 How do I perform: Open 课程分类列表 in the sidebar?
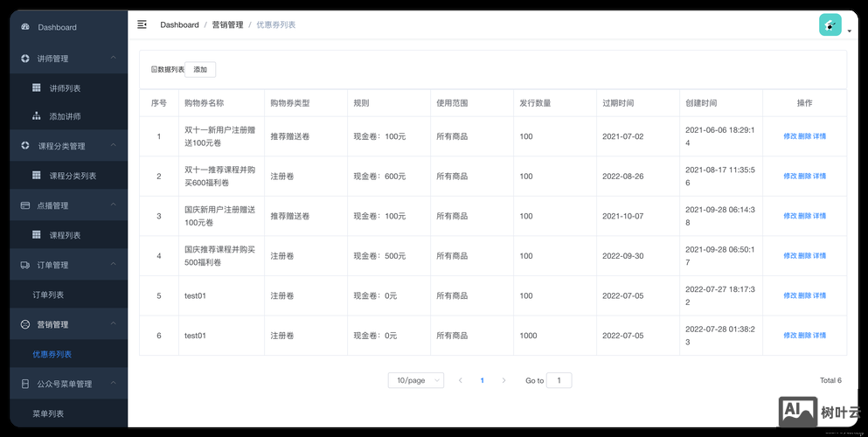[x=73, y=176]
